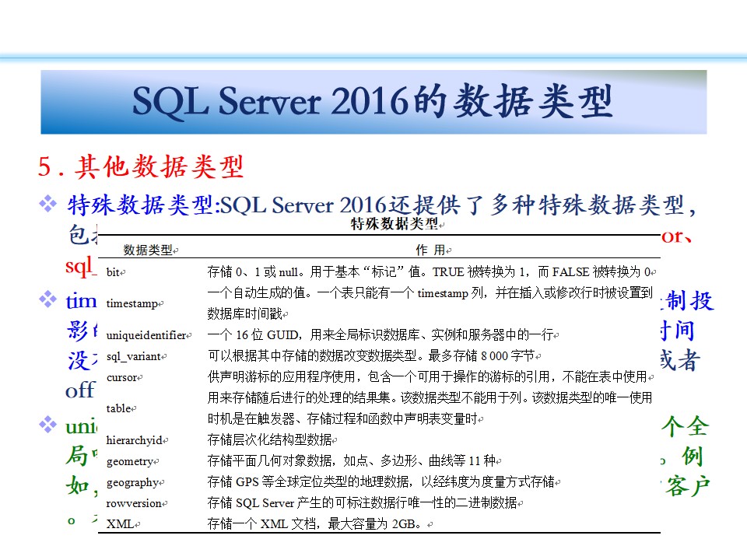
Task: Click the blue text '制投' at right
Action: [689, 300]
